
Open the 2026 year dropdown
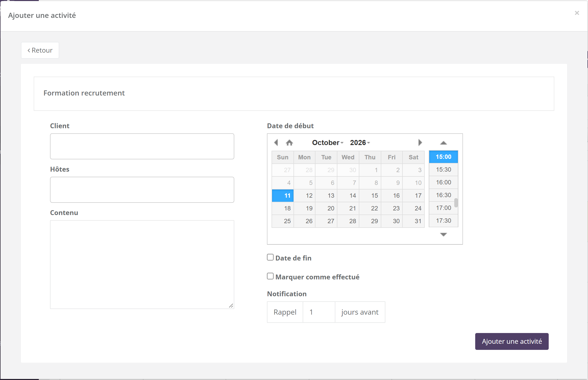[x=360, y=142]
